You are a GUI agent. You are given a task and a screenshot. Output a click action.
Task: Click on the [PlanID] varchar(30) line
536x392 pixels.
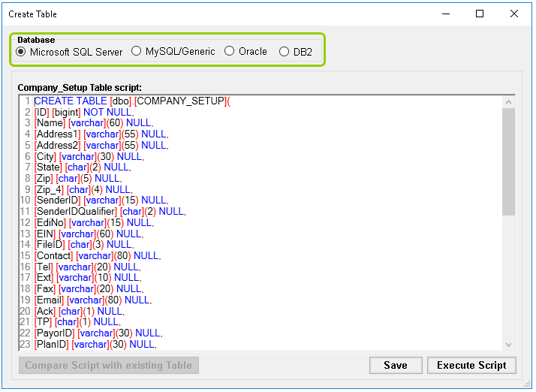coord(95,344)
